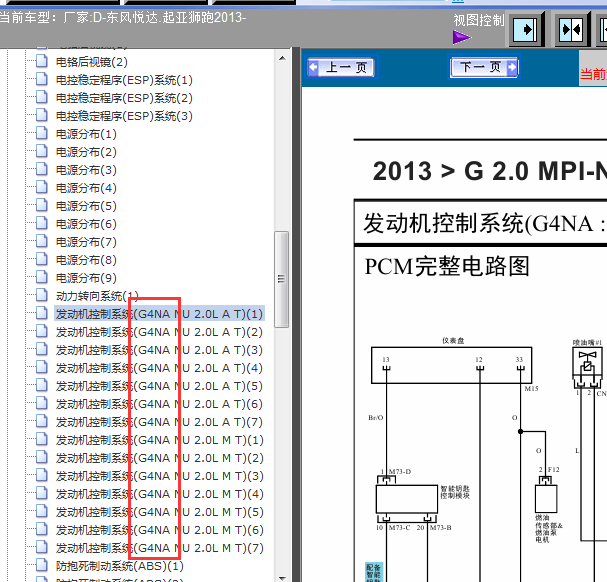Image resolution: width=607 pixels, height=582 pixels.
Task: Select 发动机控制系统 2.0L A T)(3)
Action: [x=159, y=350]
